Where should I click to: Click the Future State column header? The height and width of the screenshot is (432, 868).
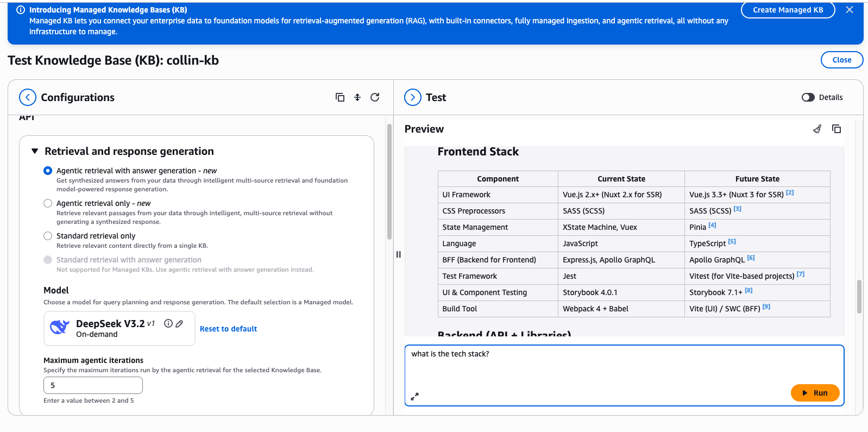[x=757, y=179]
